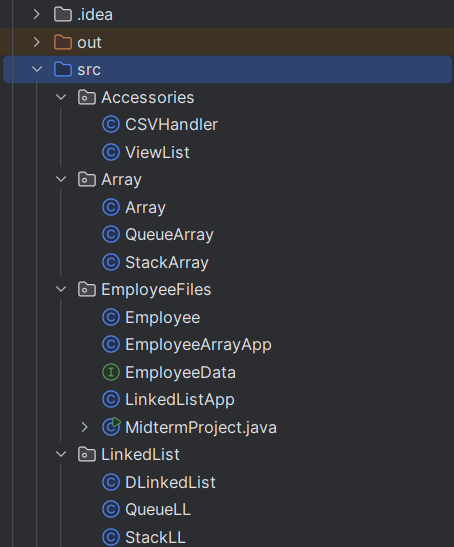Click the Accessories package folder icon
The width and height of the screenshot is (454, 547).
[x=87, y=97]
